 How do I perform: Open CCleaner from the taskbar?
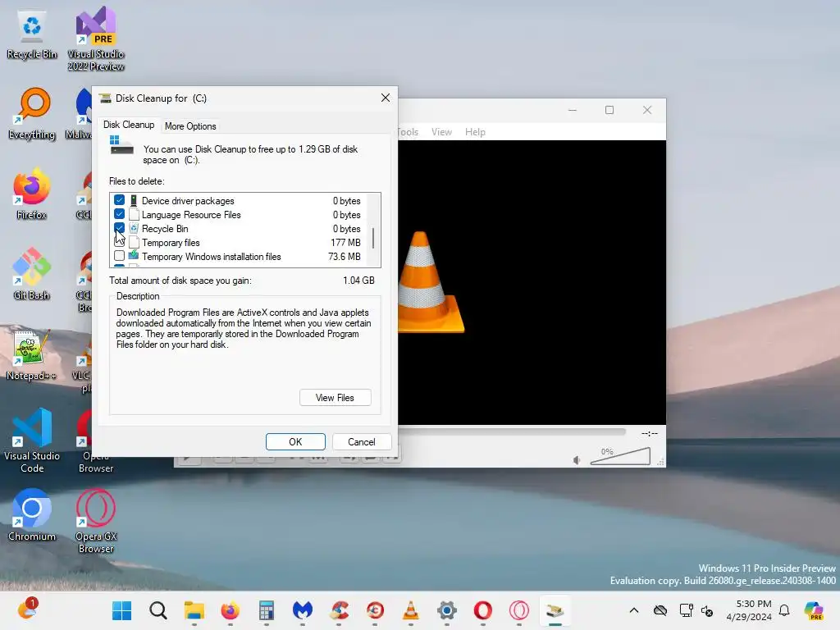click(339, 610)
